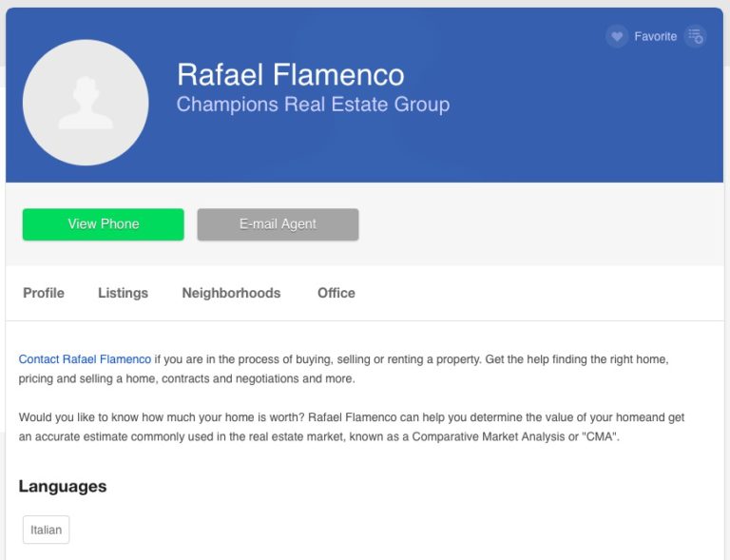Viewport: 730px width, 560px height.
Task: Go to the Neighborhoods tab
Action: tap(231, 293)
